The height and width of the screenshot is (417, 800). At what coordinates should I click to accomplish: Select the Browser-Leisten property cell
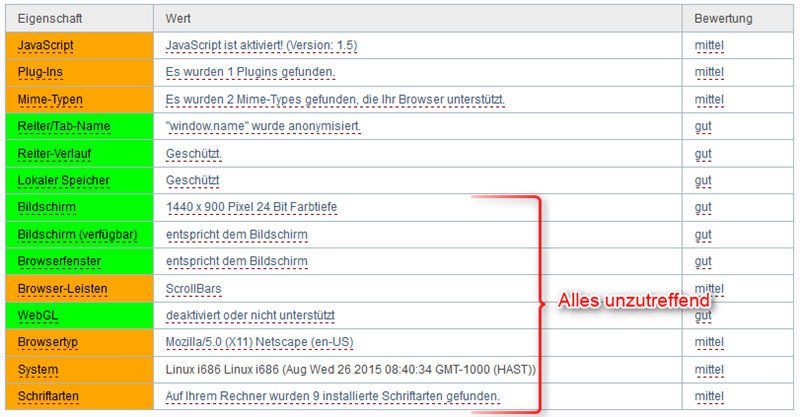pyautogui.click(x=62, y=289)
